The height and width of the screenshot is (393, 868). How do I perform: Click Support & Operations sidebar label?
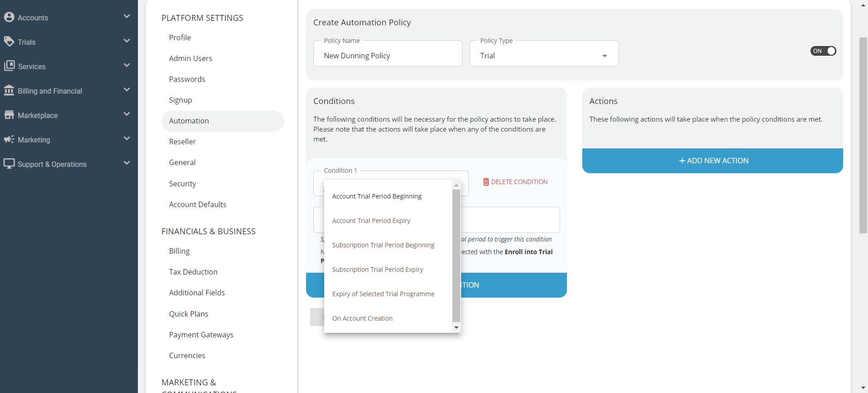[x=52, y=164]
